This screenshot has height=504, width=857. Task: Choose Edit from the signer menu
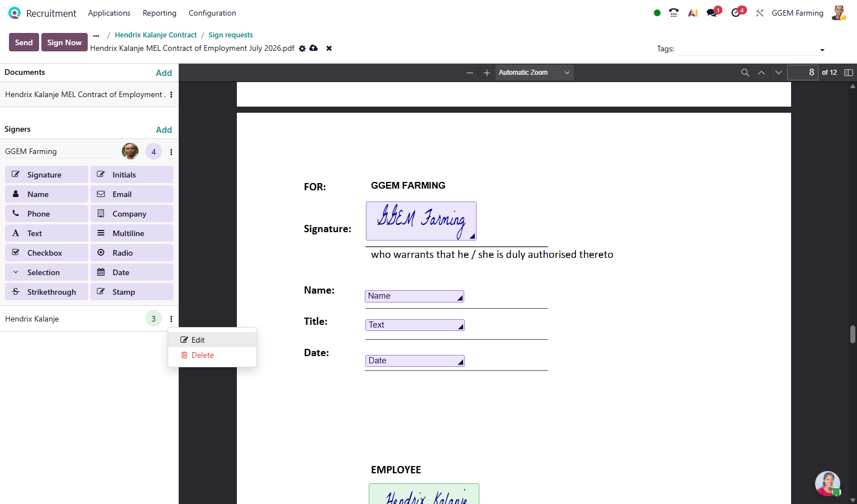coord(212,340)
